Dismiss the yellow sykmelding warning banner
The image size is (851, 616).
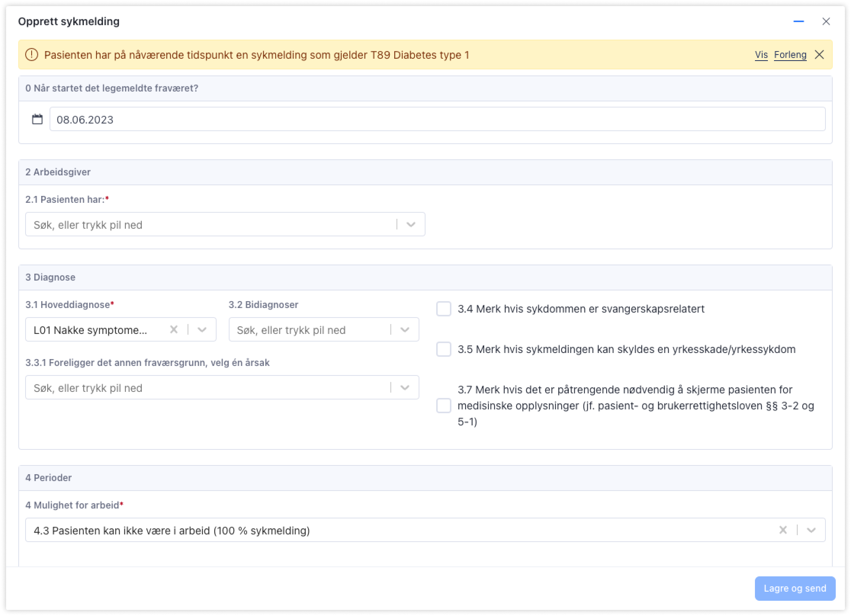819,55
